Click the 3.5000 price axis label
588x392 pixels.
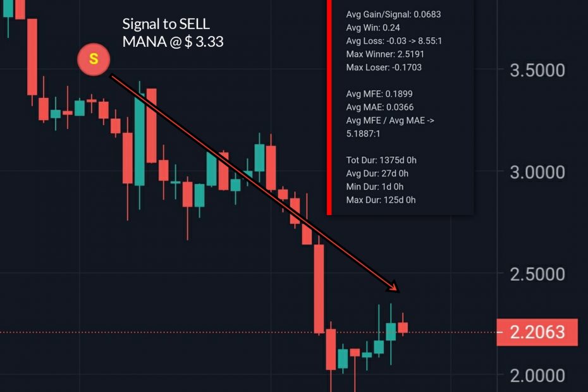[x=537, y=70]
